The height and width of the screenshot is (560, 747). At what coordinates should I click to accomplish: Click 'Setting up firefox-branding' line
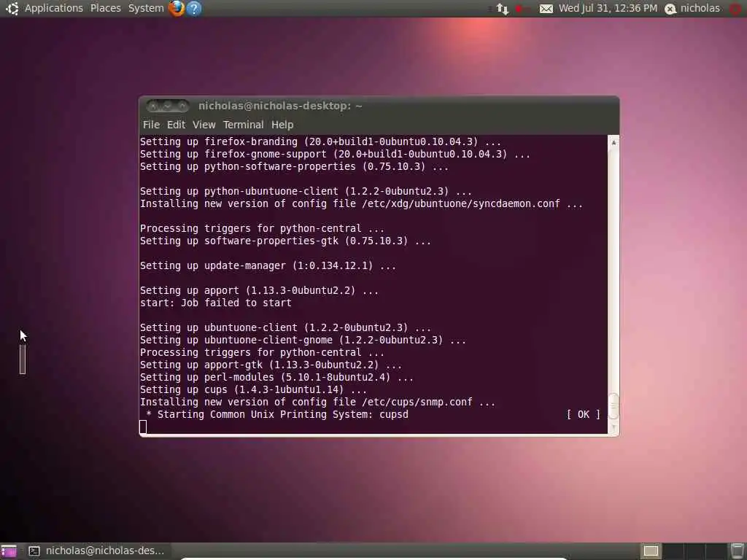(x=320, y=142)
